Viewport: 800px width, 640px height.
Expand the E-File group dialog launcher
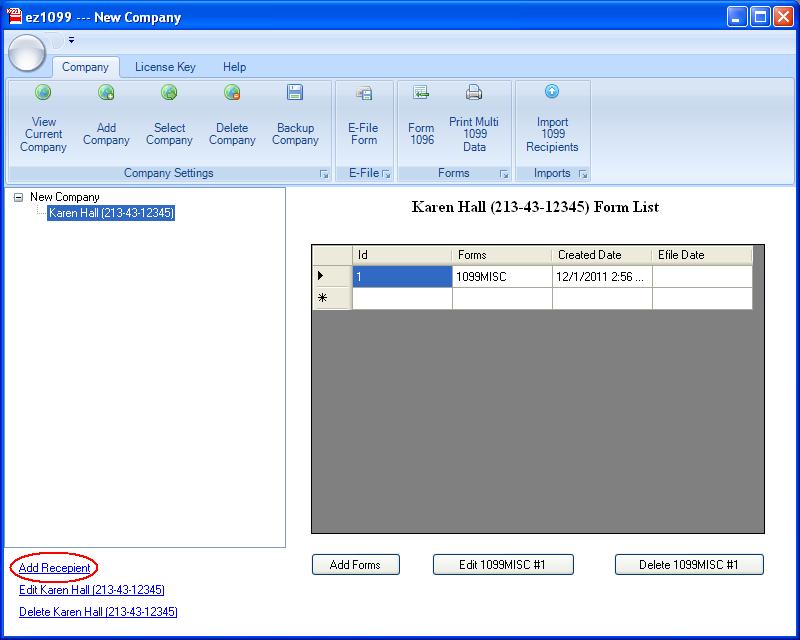pyautogui.click(x=386, y=174)
